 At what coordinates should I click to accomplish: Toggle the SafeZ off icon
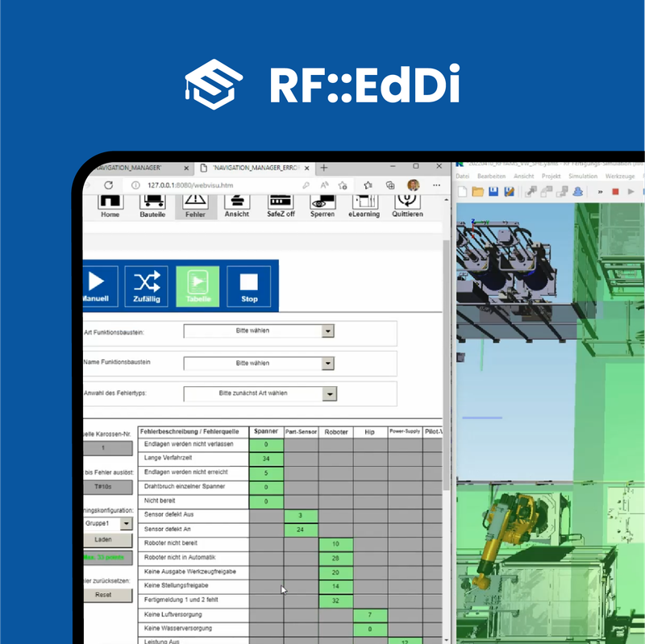click(x=281, y=206)
